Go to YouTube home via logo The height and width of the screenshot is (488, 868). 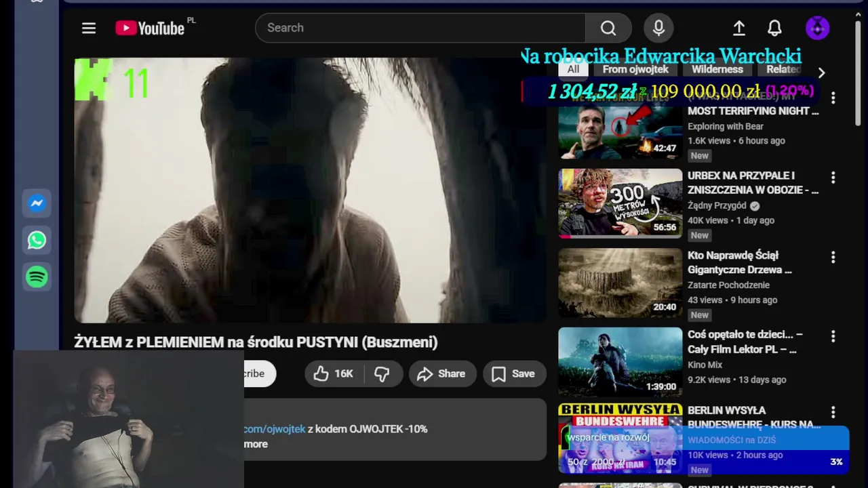click(150, 28)
